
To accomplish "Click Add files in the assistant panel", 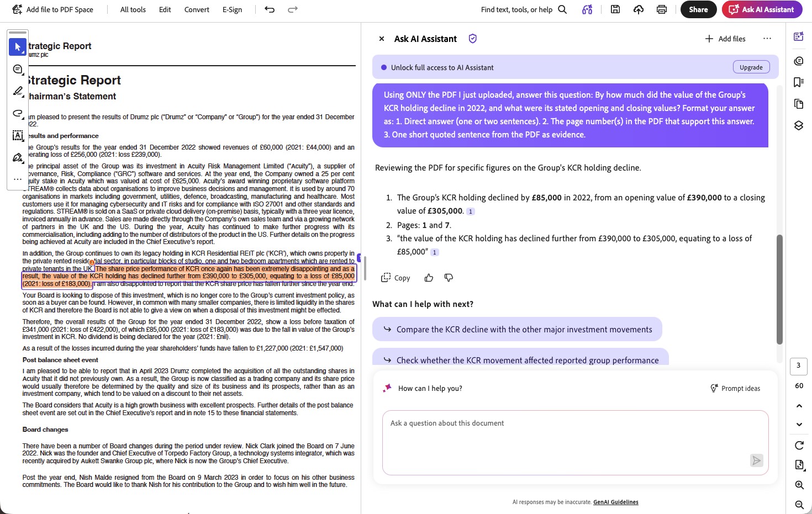I will (x=725, y=39).
